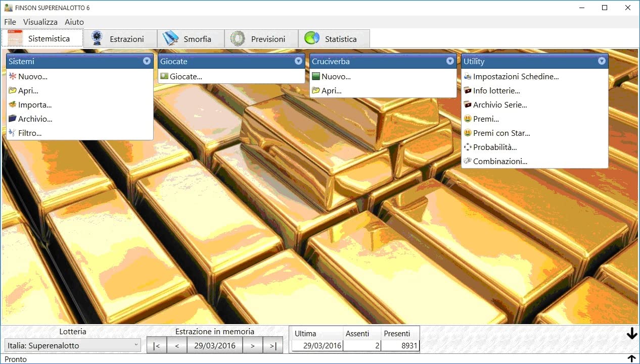This screenshot has width=640, height=364.
Task: Open Importa... in Sistemi panel
Action: 35,105
